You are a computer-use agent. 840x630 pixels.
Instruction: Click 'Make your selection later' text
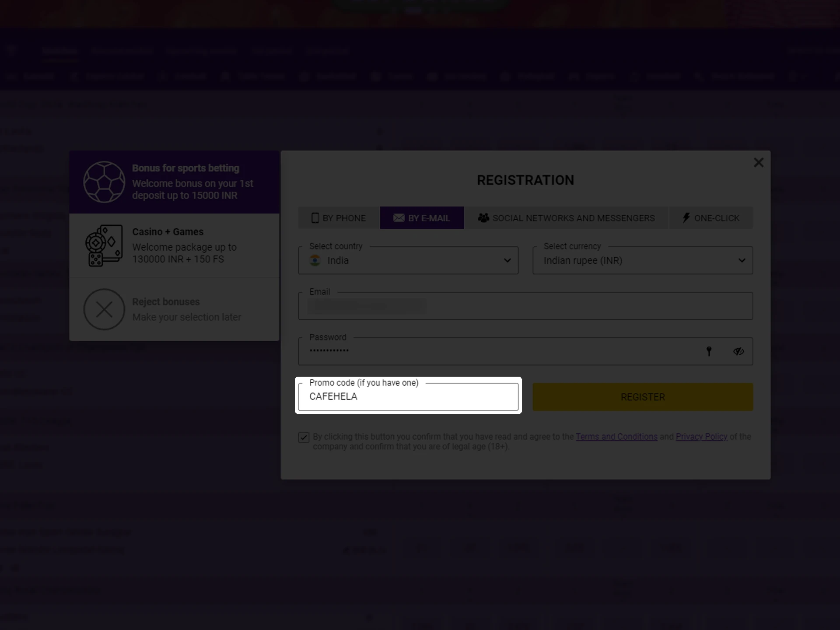tap(186, 317)
